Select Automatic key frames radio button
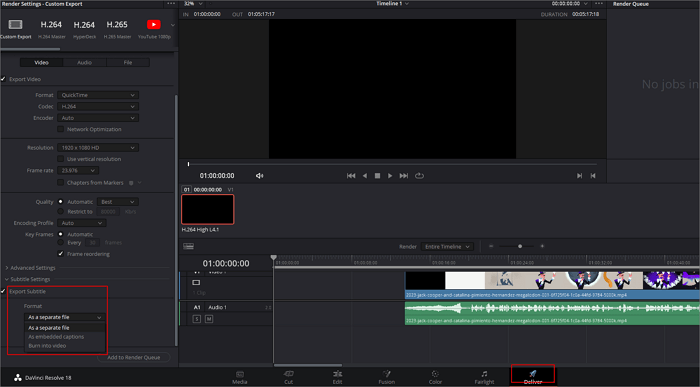 [60, 234]
